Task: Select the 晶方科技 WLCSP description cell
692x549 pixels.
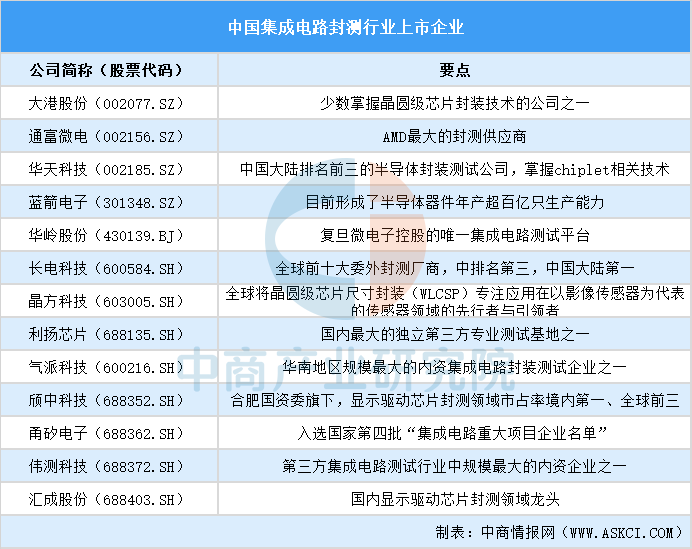Action: [455, 301]
